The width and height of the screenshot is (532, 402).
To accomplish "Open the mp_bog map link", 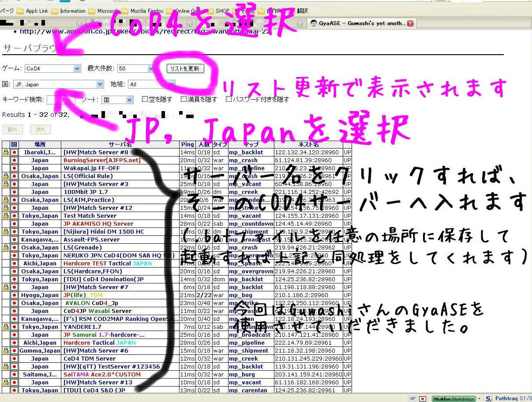I will pyautogui.click(x=240, y=295).
